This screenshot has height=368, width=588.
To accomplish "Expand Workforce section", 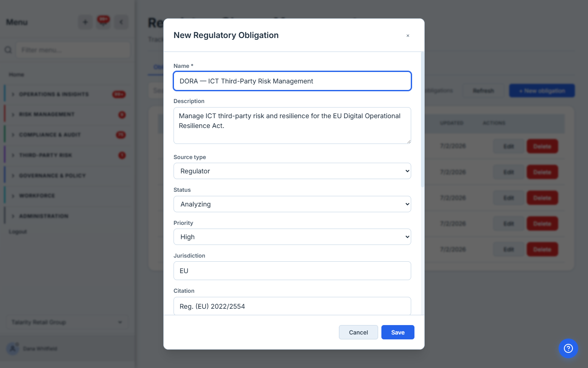I will (67, 195).
